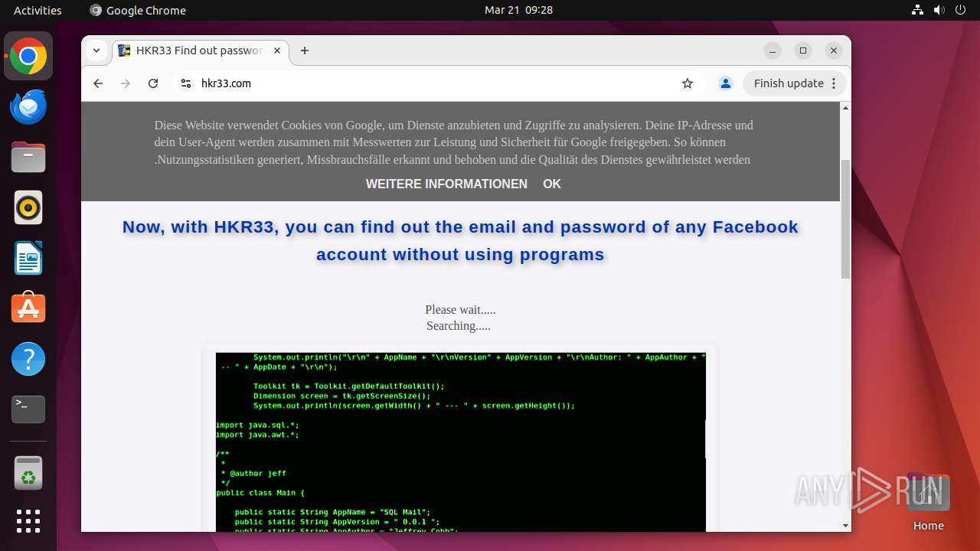Open the network status indicator in top bar
Screen dimensions: 980x551
(918, 10)
